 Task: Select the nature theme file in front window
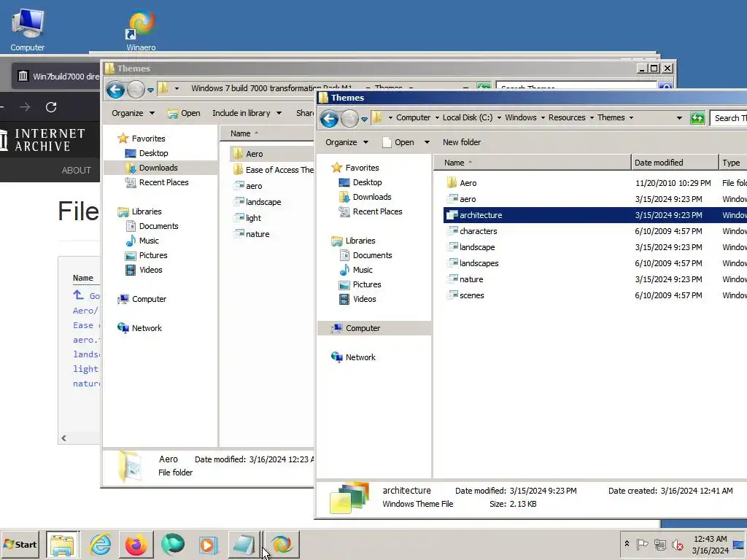[x=471, y=279]
